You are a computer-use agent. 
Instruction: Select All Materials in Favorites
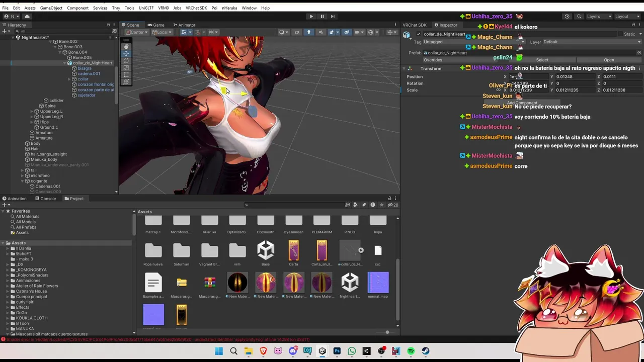point(27,217)
